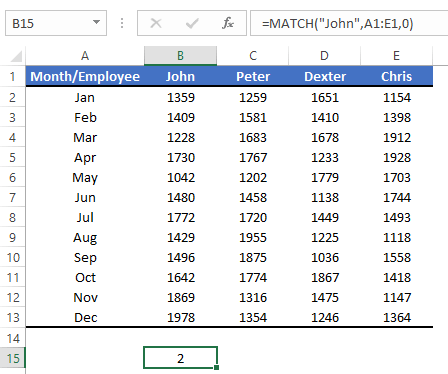Select Chris's Aug value 1118
The image size is (448, 374).
396,237
